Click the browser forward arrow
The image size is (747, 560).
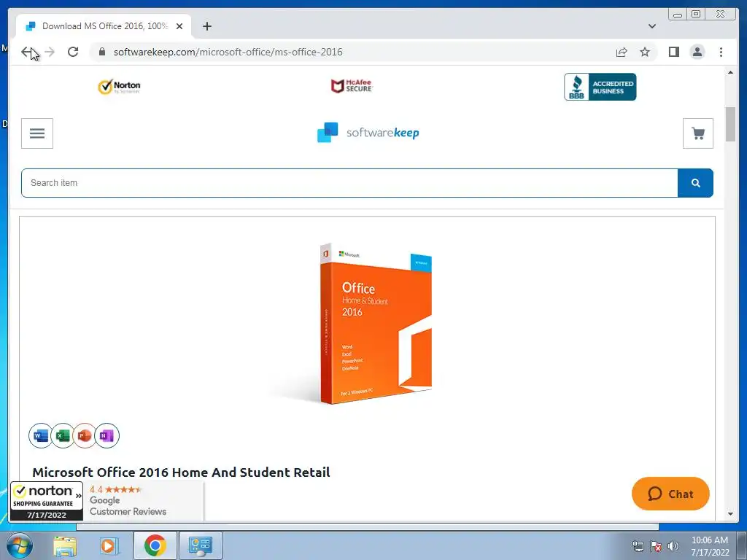point(50,52)
